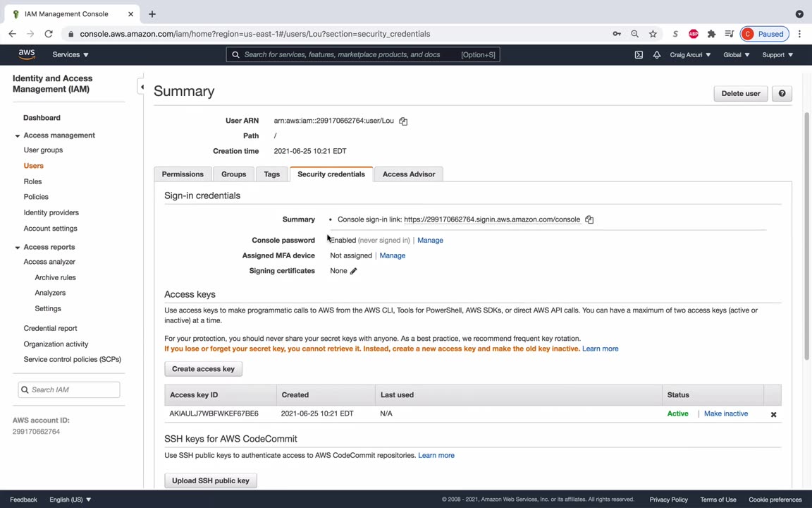812x508 pixels.
Task: Click the Paused profile button
Action: (x=764, y=34)
